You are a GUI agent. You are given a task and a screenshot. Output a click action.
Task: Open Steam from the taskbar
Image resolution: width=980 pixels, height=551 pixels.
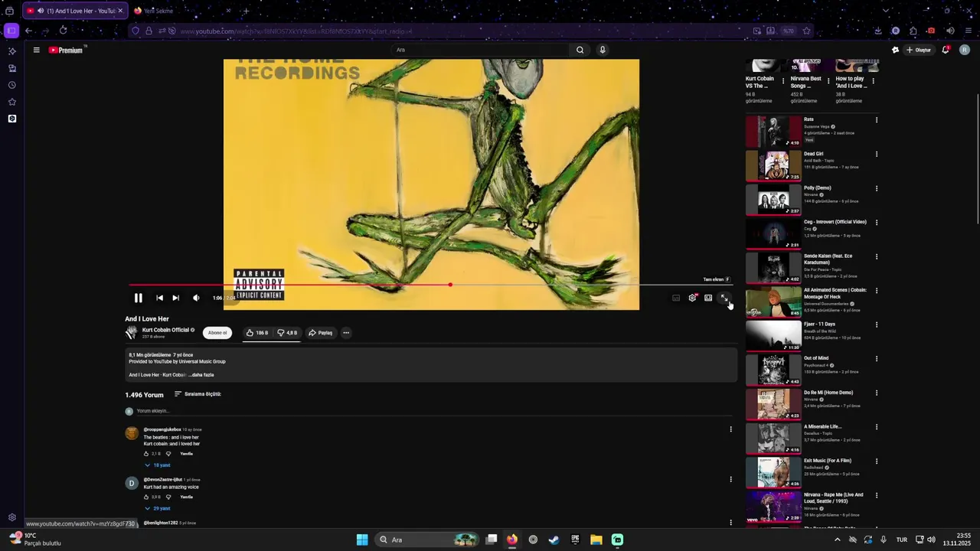click(x=554, y=540)
